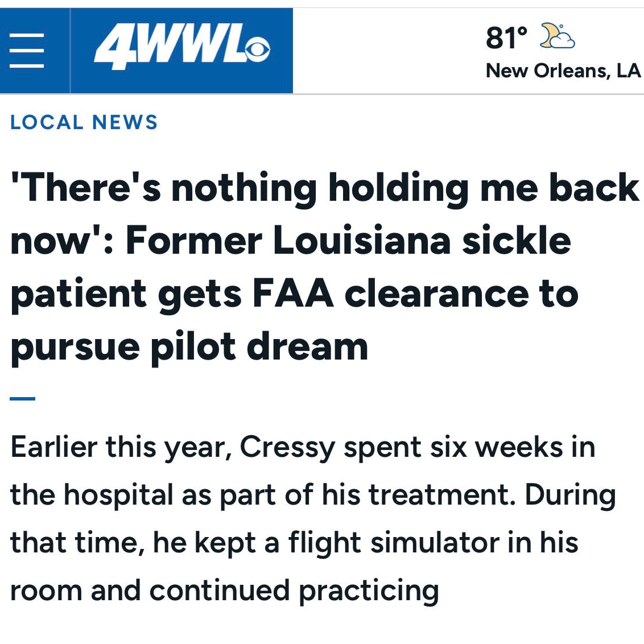This screenshot has width=644, height=644.
Task: Click the short blue divider under headline
Action: point(23,398)
